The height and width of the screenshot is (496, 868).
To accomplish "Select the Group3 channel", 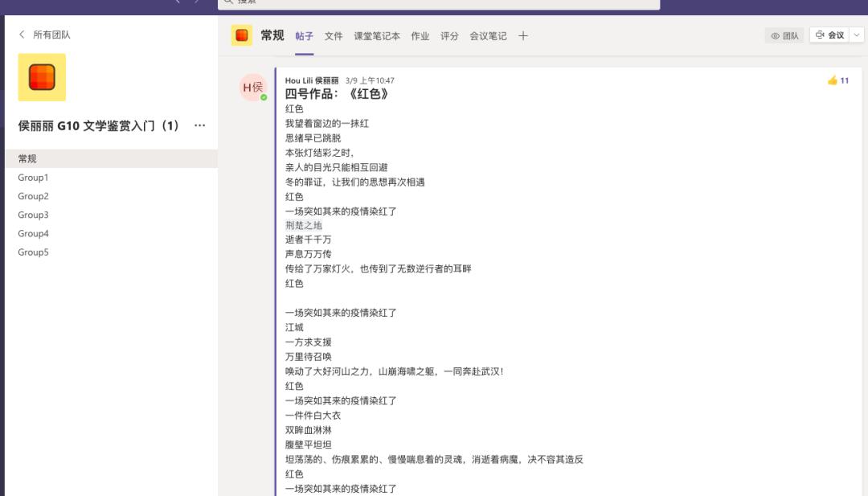I will 31,214.
